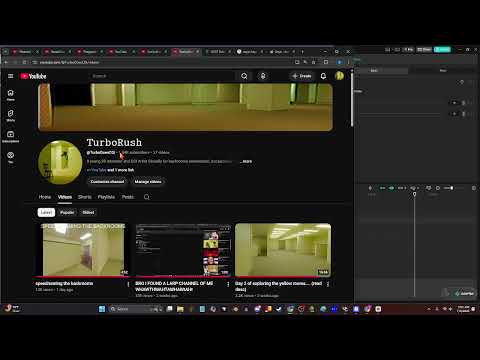This screenshot has width=480, height=360.
Task: Open the You section in sidebar
Action: point(11,157)
